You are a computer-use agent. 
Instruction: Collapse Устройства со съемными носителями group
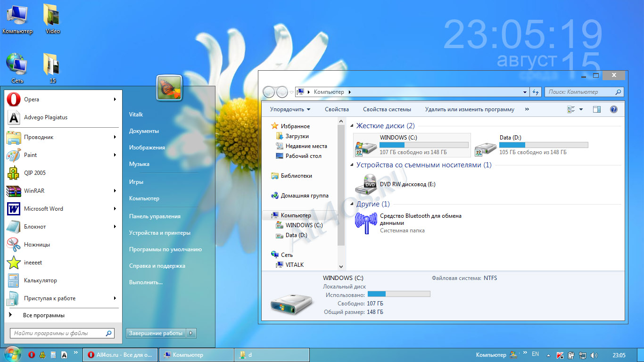click(351, 165)
